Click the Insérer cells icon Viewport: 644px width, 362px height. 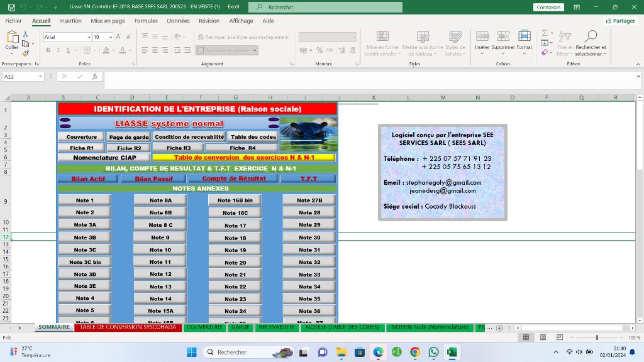482,43
